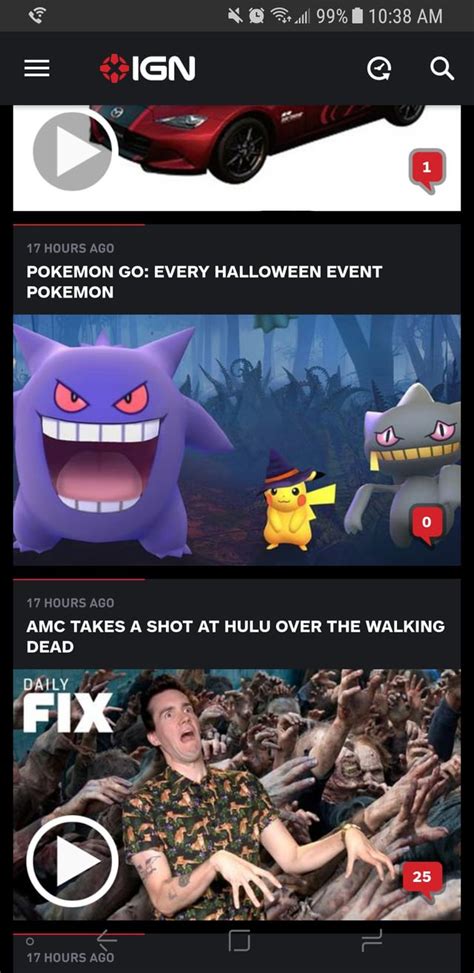Tap the 17 Hours Ago label above Pokemon article

tap(70, 248)
